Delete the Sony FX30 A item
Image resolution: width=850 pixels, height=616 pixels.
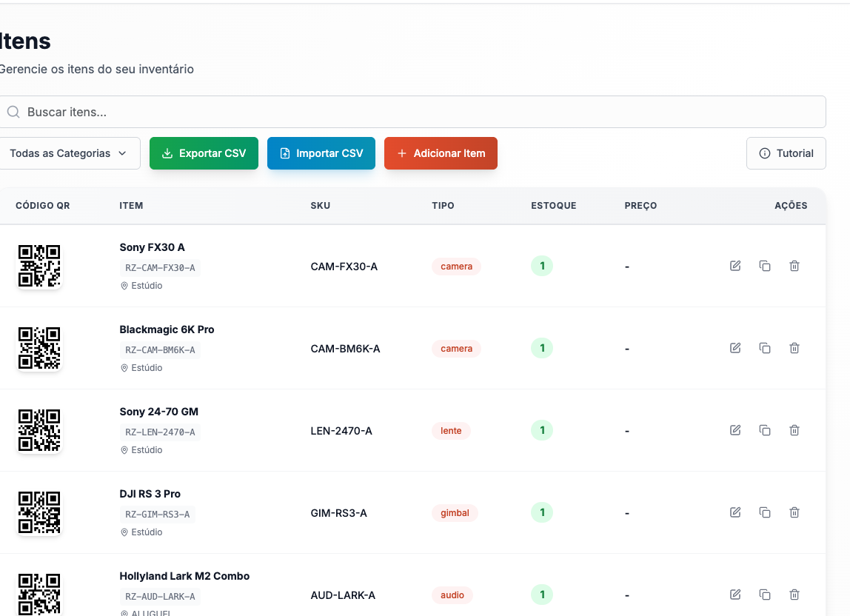click(794, 266)
